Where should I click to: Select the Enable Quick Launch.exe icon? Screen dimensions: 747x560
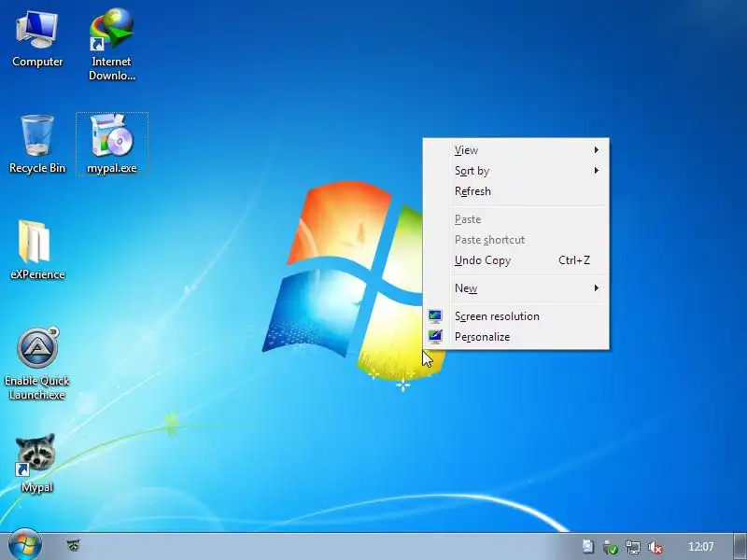point(37,363)
